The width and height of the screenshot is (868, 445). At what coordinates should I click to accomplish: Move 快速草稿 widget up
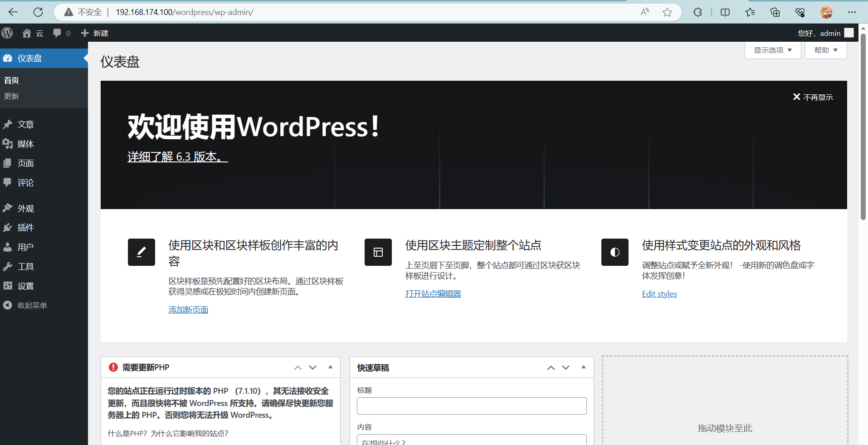pyautogui.click(x=551, y=367)
